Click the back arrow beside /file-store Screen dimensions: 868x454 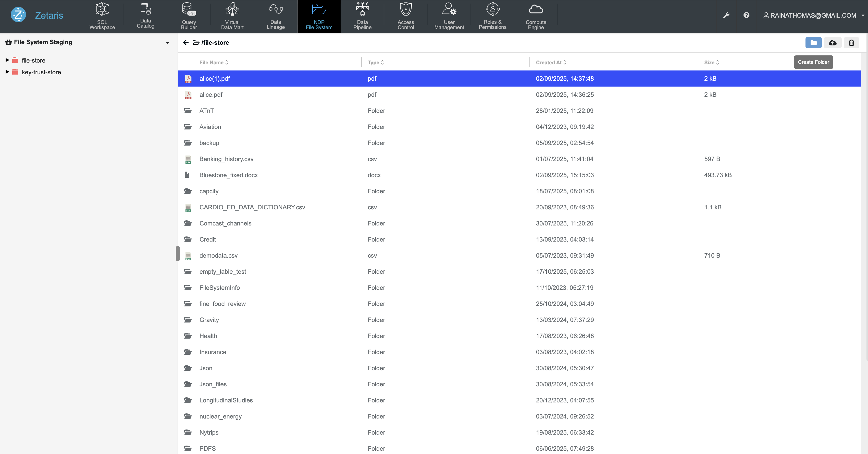click(186, 42)
